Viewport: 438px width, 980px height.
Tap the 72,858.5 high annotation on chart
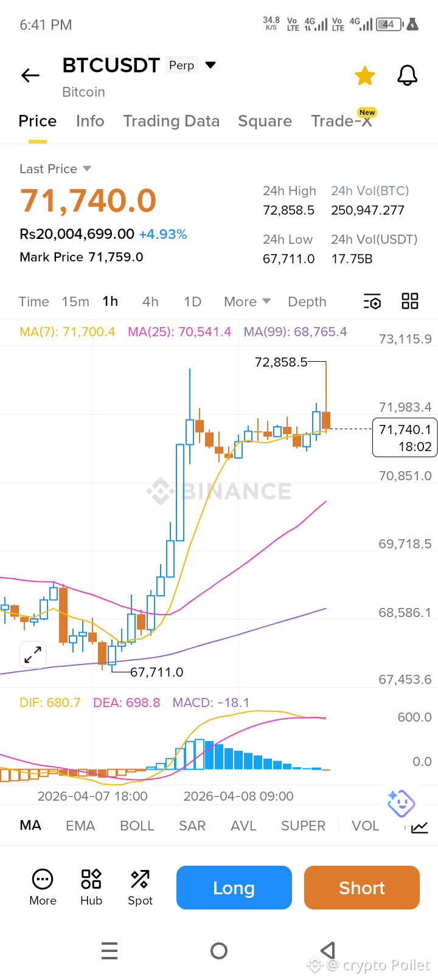281,362
